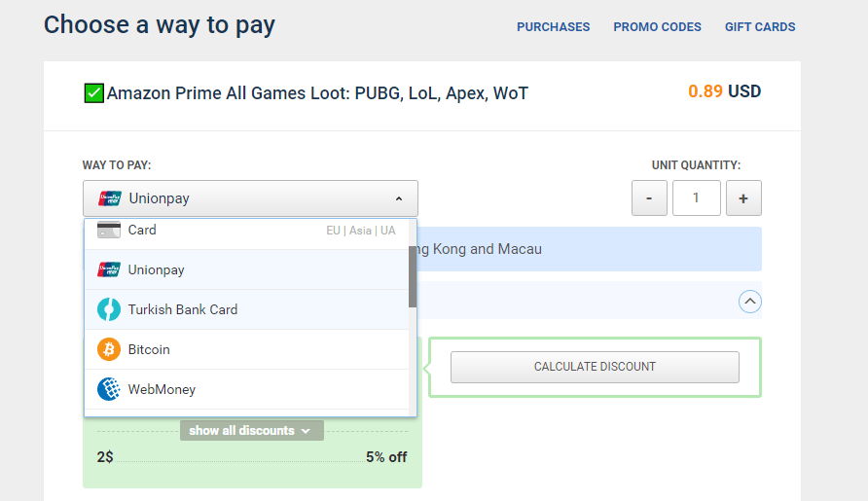Viewport: 868px width, 501px height.
Task: Click the Unionpay logo in selected field
Action: coord(109,198)
